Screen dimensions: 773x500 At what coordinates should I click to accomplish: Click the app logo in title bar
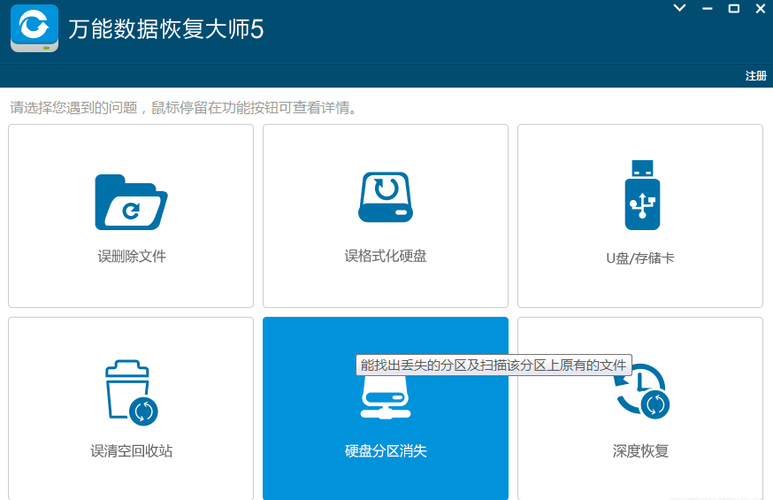click(34, 29)
